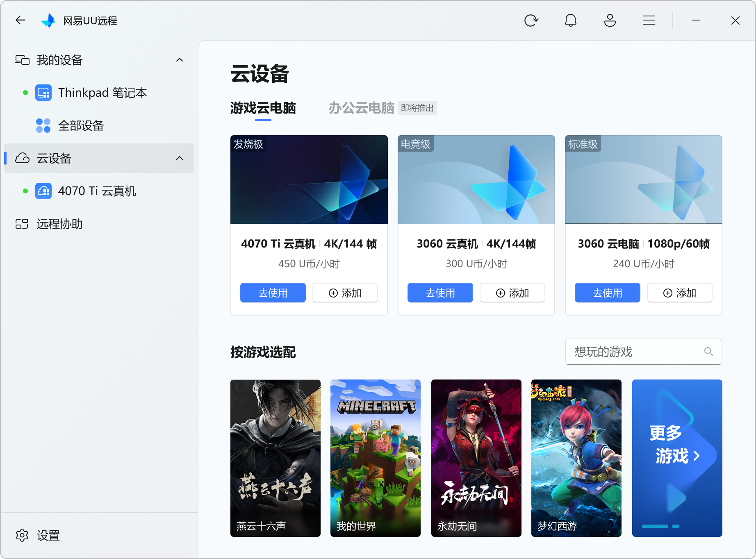The height and width of the screenshot is (559, 756).
Task: Click the NetEase UU Remote logo
Action: coord(48,20)
